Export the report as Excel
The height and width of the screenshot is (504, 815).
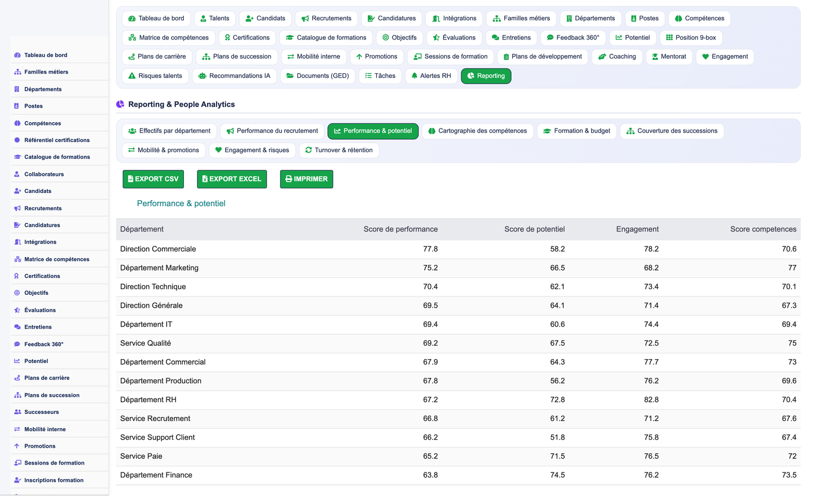click(232, 179)
